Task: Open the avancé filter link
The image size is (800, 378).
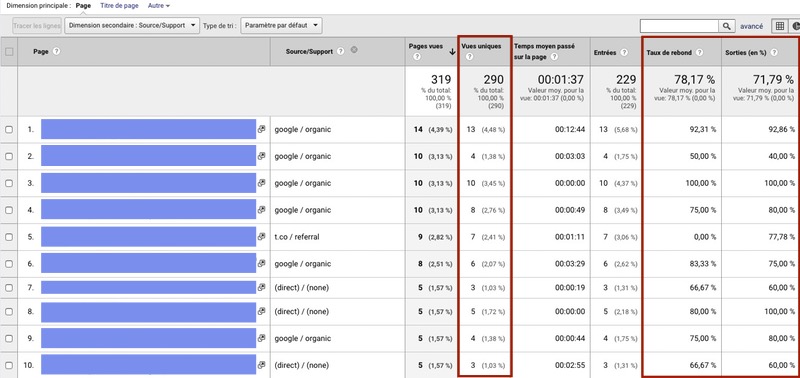Action: [x=752, y=26]
